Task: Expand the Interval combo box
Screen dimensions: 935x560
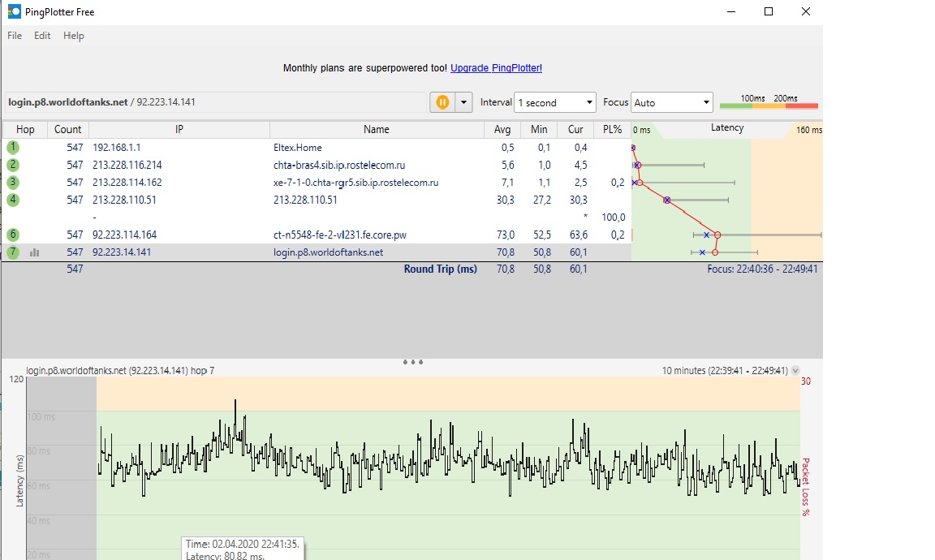Action: [556, 103]
